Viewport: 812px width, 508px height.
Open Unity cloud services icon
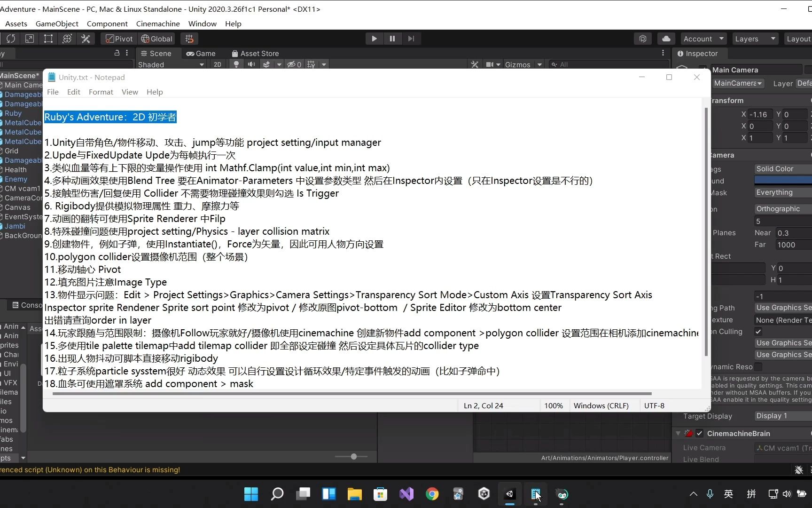(x=666, y=39)
